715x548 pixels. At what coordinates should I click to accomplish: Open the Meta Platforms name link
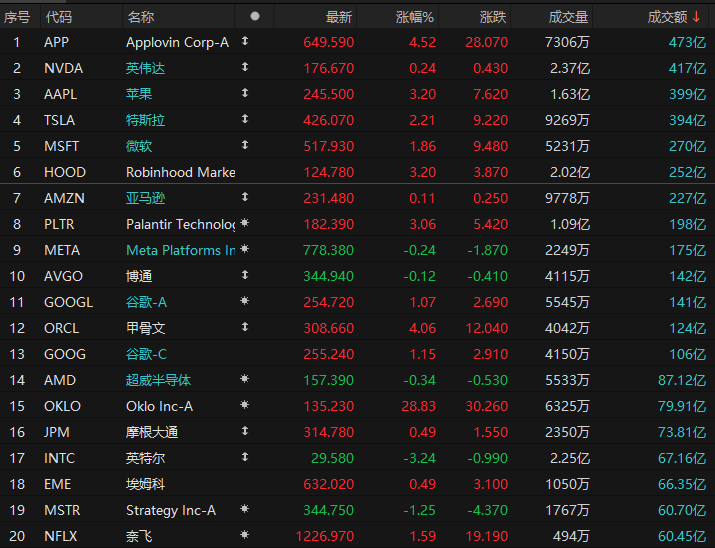click(x=181, y=250)
